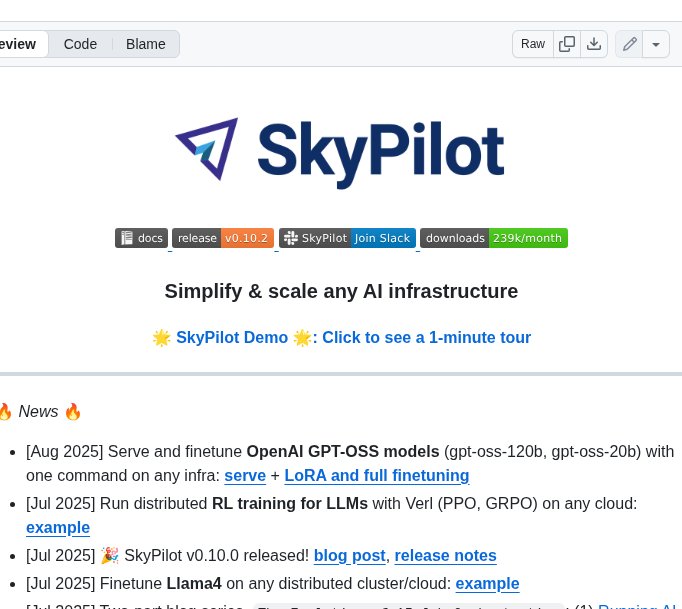Click the pencil edit file icon
The image size is (682, 609).
(x=629, y=44)
